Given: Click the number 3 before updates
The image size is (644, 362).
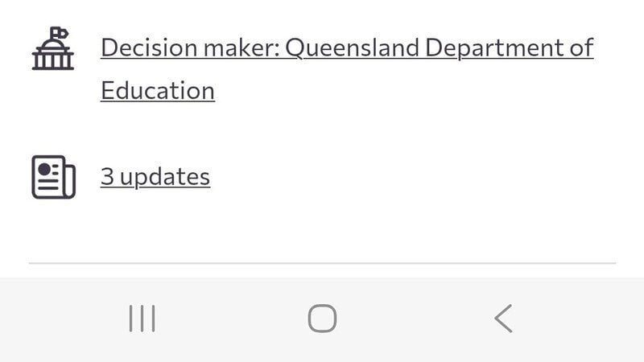Looking at the screenshot, I should point(106,177).
